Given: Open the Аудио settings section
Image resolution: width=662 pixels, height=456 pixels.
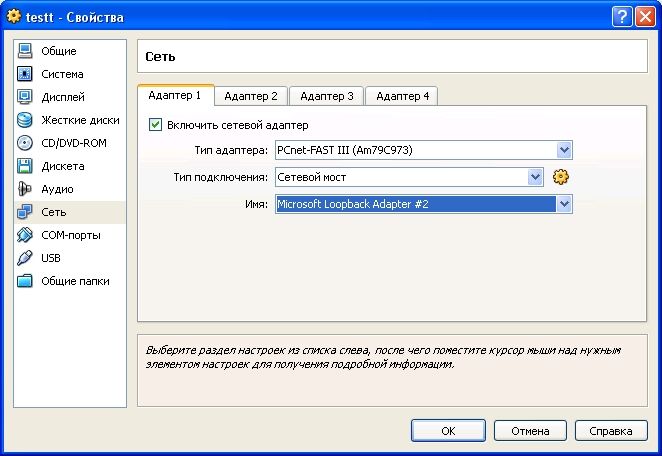Looking at the screenshot, I should pos(57,189).
